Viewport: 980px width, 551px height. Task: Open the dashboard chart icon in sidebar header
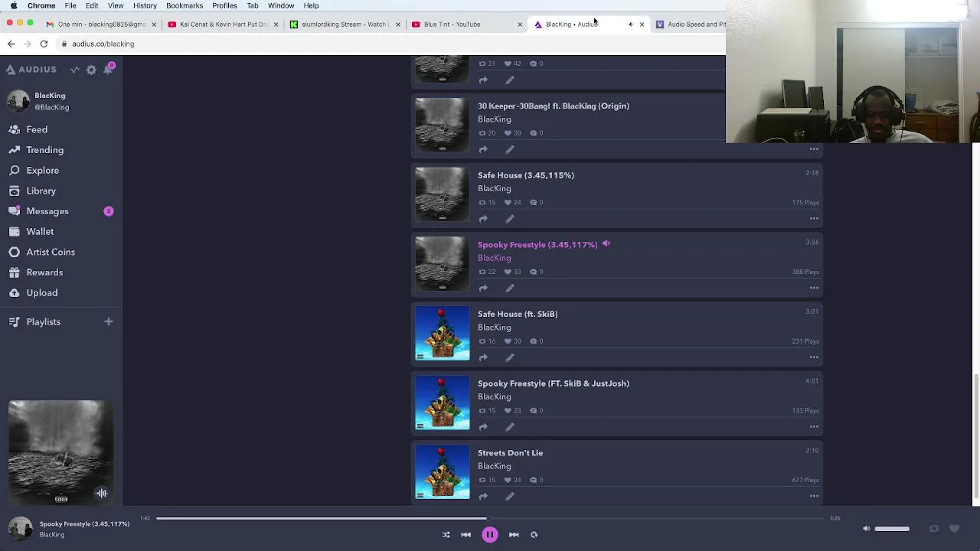pyautogui.click(x=75, y=70)
